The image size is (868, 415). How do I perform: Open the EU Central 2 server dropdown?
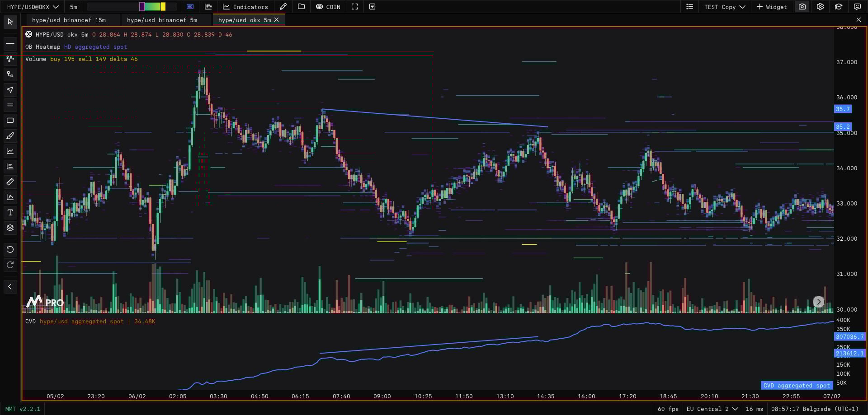[712, 409]
